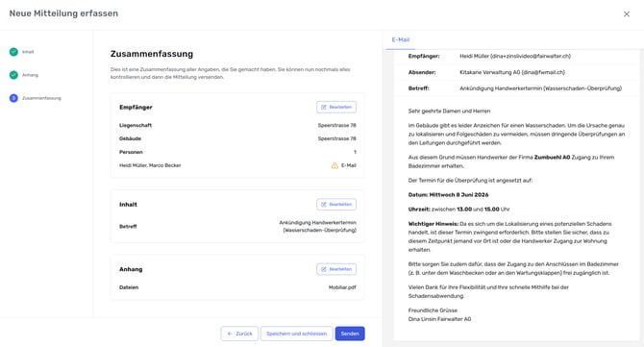Click the Uhrzeit line in email preview
Image resolution: width=644 pixels, height=347 pixels.
[458, 209]
